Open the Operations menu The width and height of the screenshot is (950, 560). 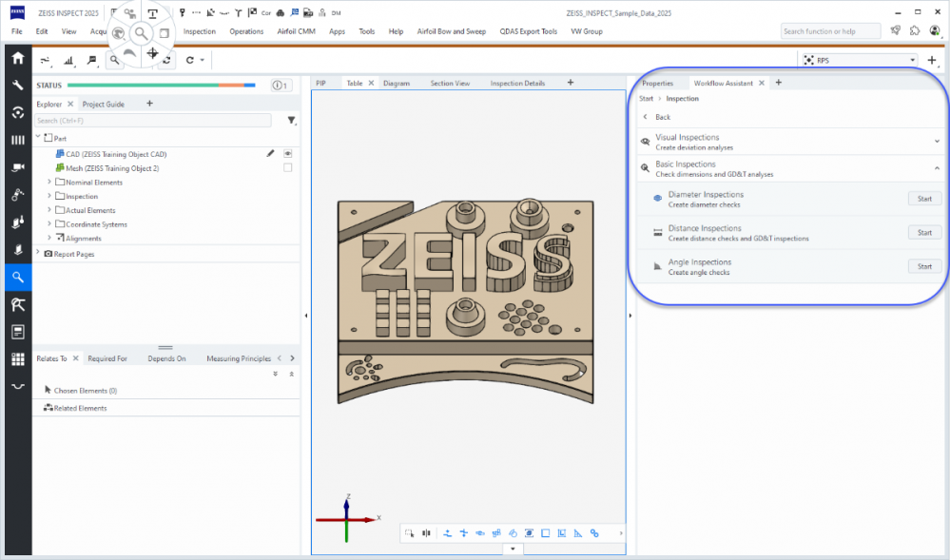click(246, 31)
